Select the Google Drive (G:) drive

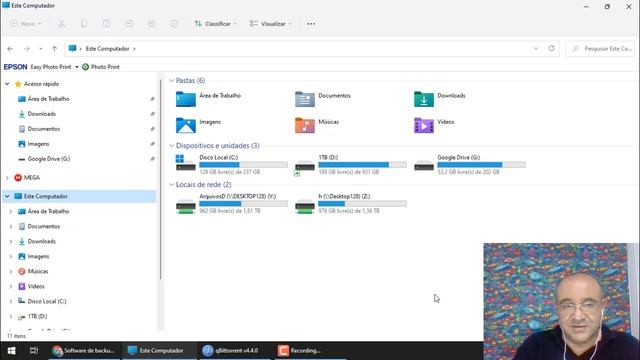point(470,164)
